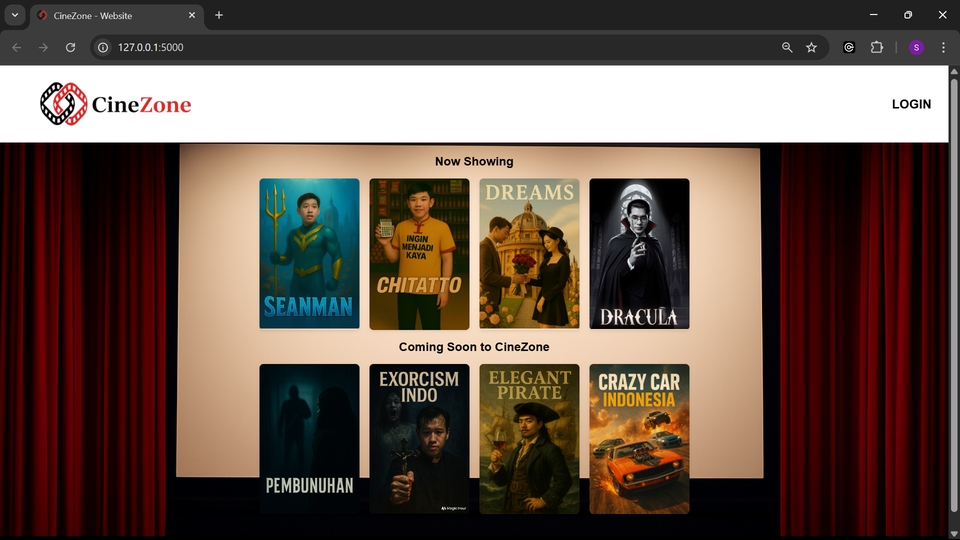
Task: Click the LOGIN link
Action: click(911, 104)
